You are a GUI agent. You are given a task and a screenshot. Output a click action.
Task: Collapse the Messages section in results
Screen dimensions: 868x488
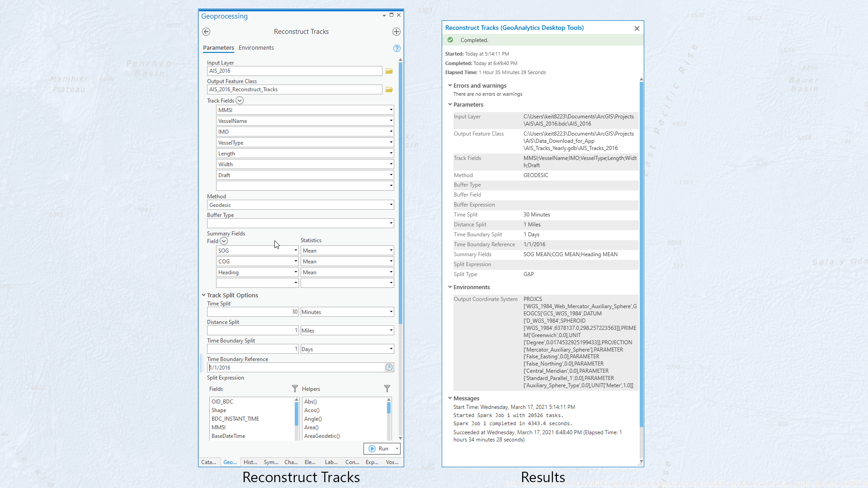point(450,398)
